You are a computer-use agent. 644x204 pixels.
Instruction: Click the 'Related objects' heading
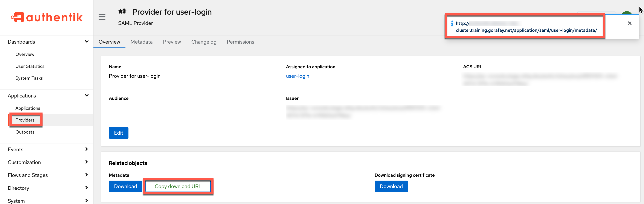pos(128,163)
